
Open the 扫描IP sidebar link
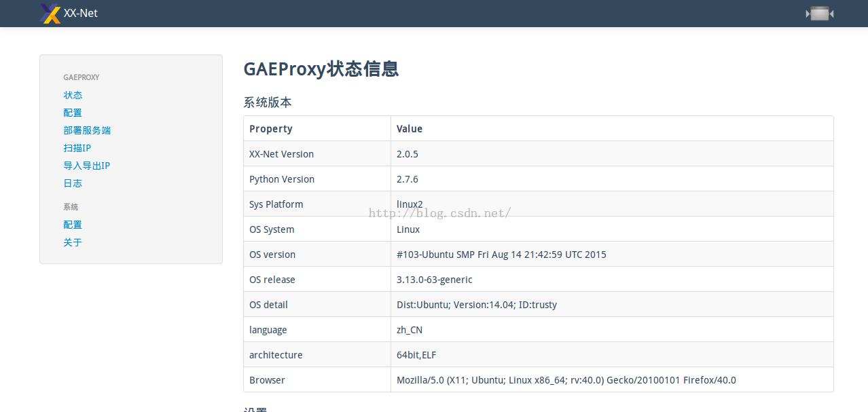tap(77, 148)
